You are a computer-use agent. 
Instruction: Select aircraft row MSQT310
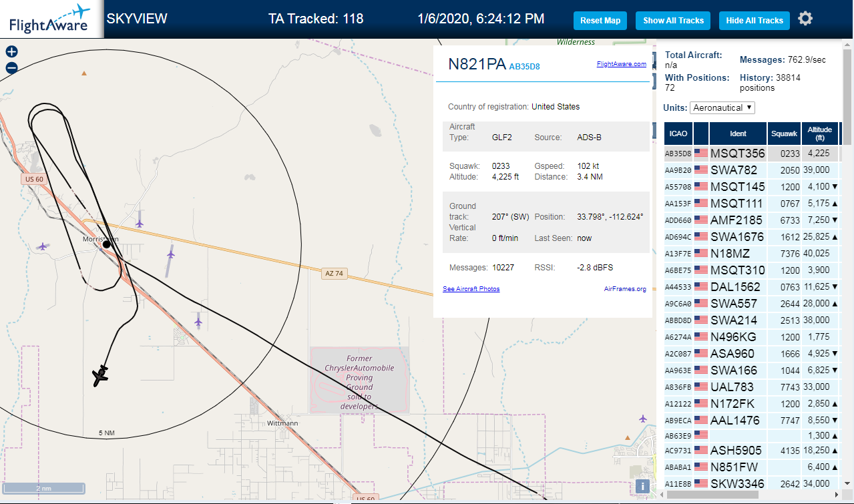click(x=753, y=270)
